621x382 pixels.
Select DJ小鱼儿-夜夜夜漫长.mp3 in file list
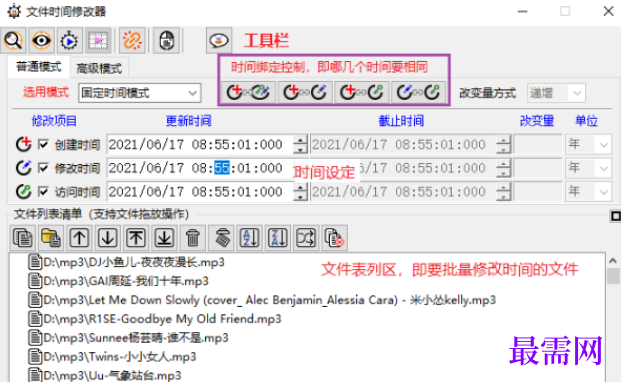[x=126, y=262]
